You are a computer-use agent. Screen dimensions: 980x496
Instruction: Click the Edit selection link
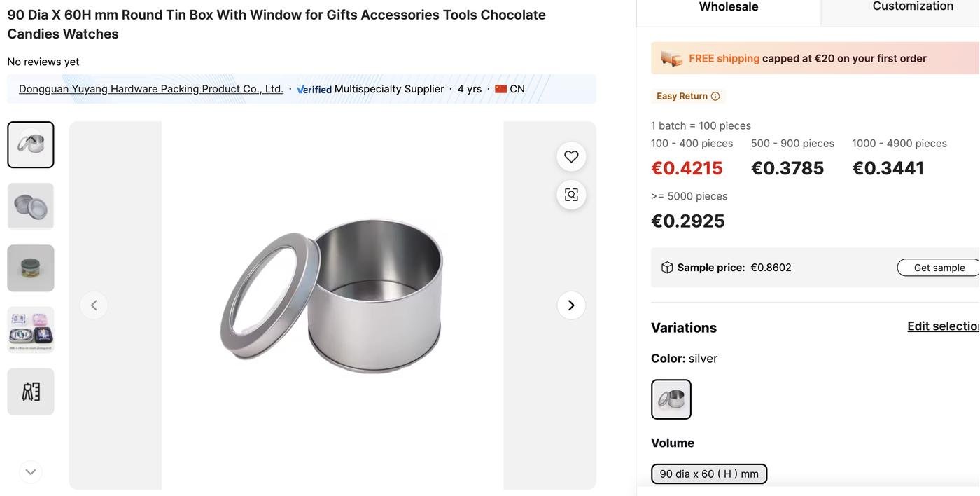click(943, 326)
